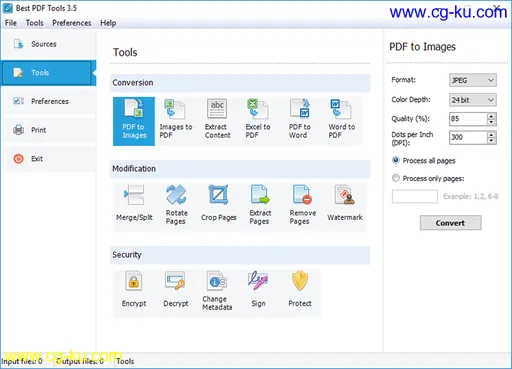Select the Sign tool
The height and width of the screenshot is (369, 512).
point(258,293)
